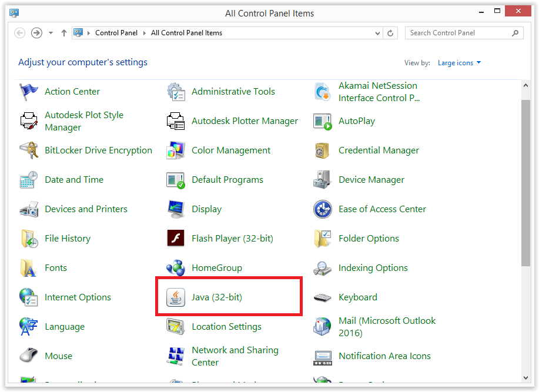Click the Java coffee cup icon
The width and height of the screenshot is (539, 392).
tap(176, 297)
